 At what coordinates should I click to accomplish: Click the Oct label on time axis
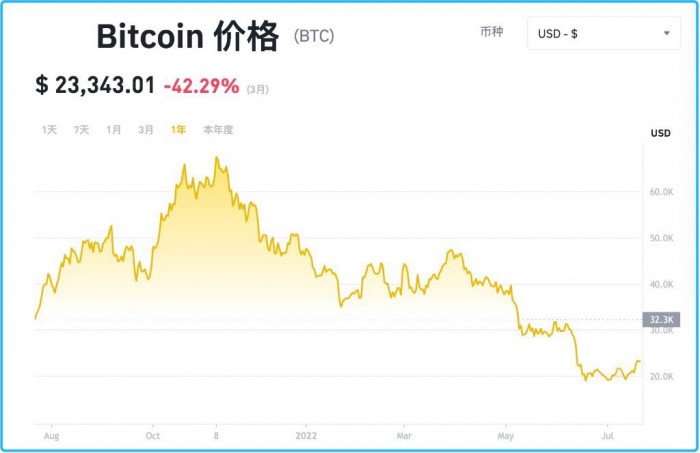pos(153,436)
